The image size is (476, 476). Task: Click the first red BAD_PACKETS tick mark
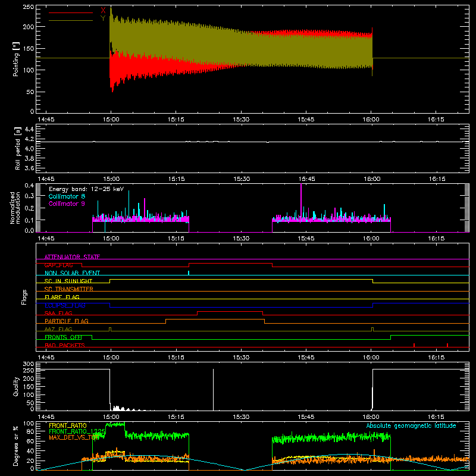[414, 345]
